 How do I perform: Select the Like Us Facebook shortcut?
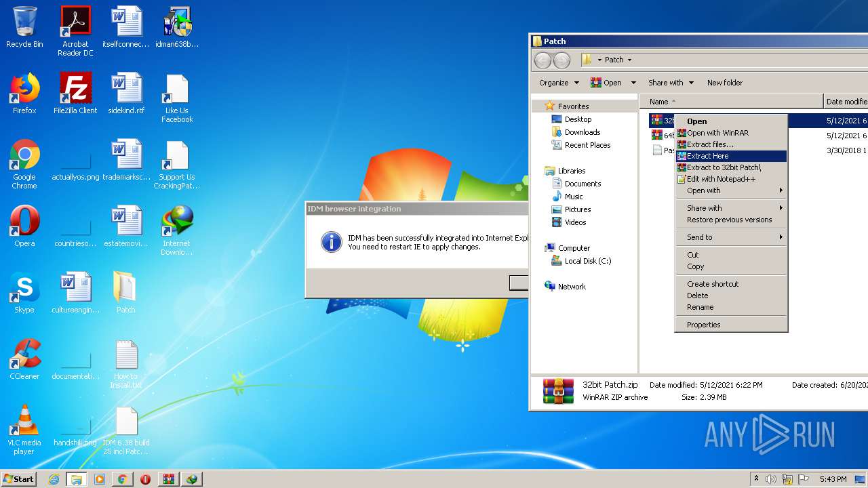[177, 98]
